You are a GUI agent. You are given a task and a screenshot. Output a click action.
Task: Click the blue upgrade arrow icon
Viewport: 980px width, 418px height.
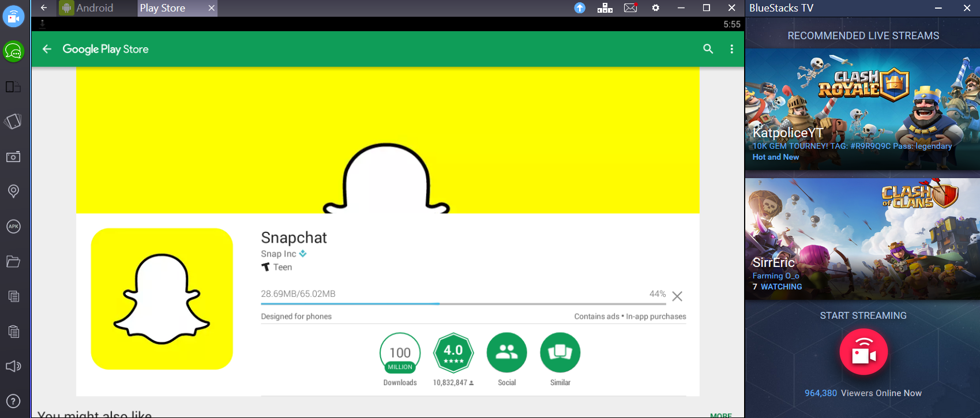(x=580, y=8)
